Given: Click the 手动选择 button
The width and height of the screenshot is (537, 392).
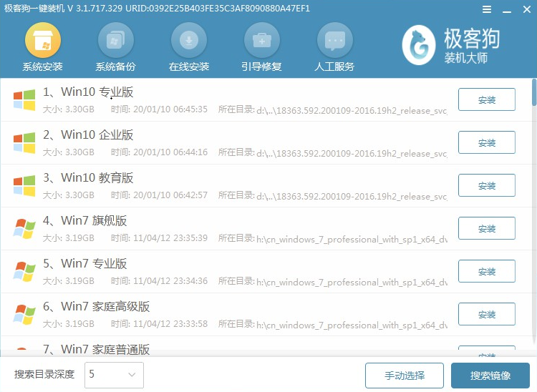Looking at the screenshot, I should click(x=404, y=376).
